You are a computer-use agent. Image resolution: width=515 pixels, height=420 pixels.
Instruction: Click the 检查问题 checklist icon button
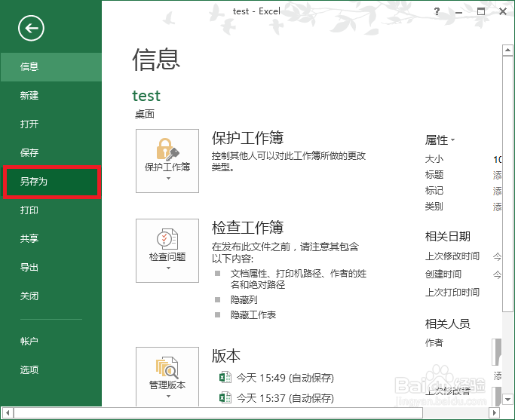click(x=167, y=250)
